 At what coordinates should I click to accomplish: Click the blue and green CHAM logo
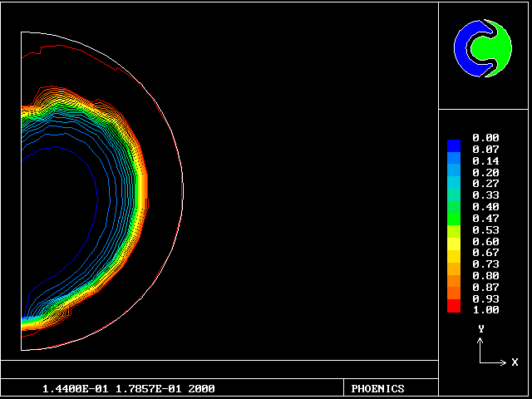tap(483, 48)
